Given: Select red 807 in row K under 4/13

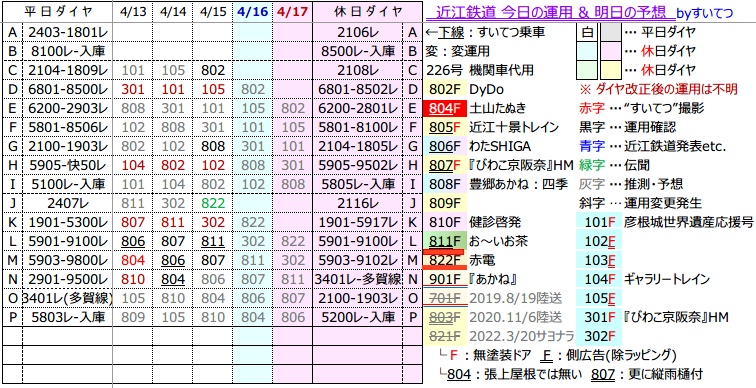Looking at the screenshot, I should coord(133,222).
